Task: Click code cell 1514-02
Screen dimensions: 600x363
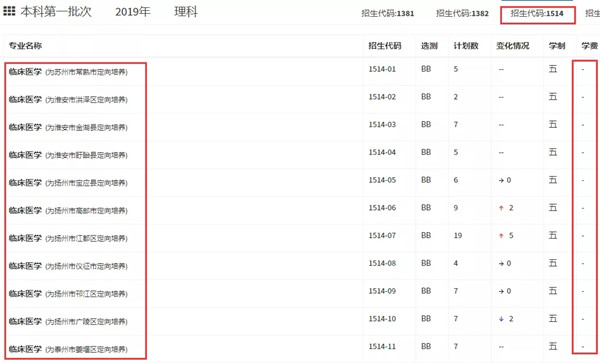Action: (382, 97)
